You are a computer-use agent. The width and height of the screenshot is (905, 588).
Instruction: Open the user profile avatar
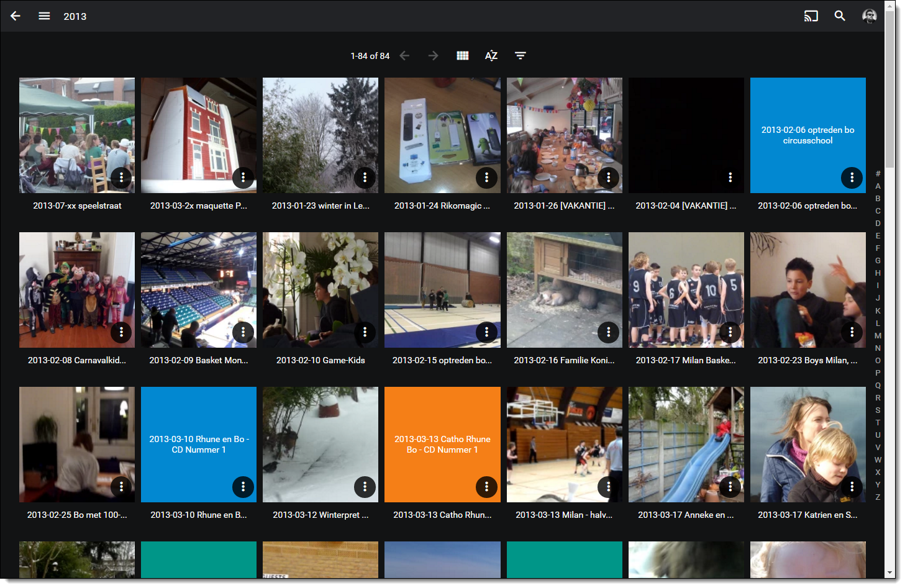coord(869,16)
